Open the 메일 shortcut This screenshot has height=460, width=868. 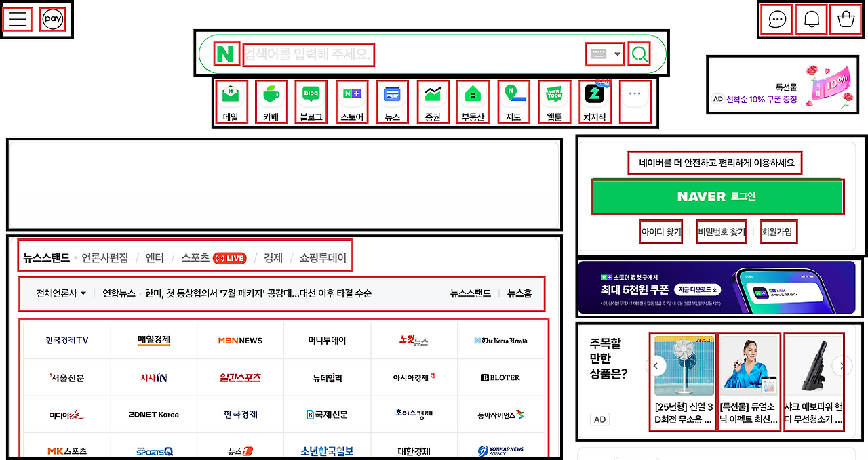[231, 102]
